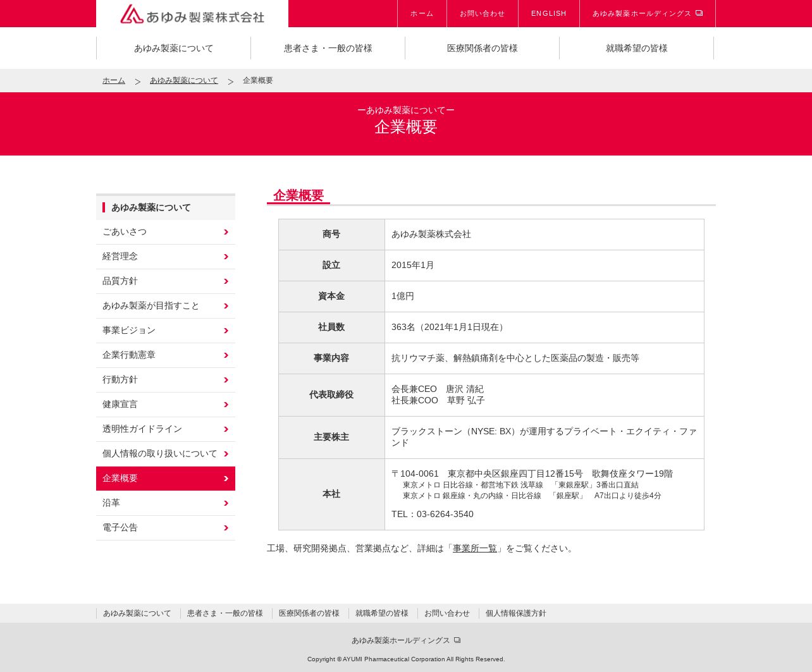
Task: Click chevron arrow on ごあいさつ row
Action: [x=226, y=232]
